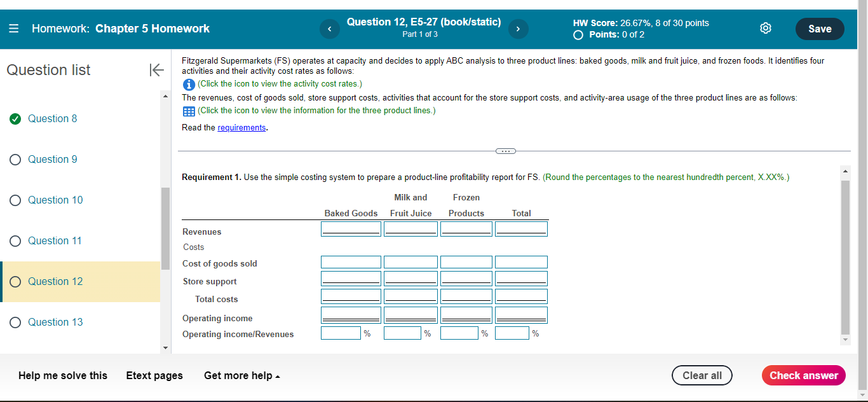
Task: Select the Question 13 radio button
Action: 15,322
